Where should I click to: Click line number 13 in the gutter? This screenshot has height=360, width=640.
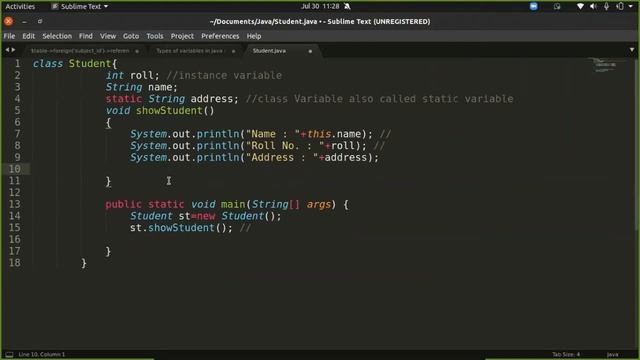click(14, 204)
